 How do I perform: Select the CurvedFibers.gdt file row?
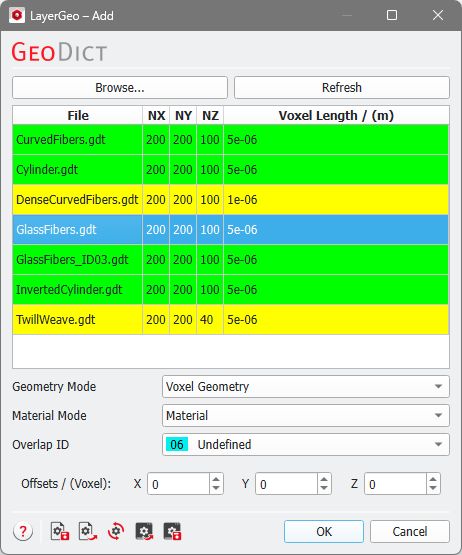(x=230, y=139)
